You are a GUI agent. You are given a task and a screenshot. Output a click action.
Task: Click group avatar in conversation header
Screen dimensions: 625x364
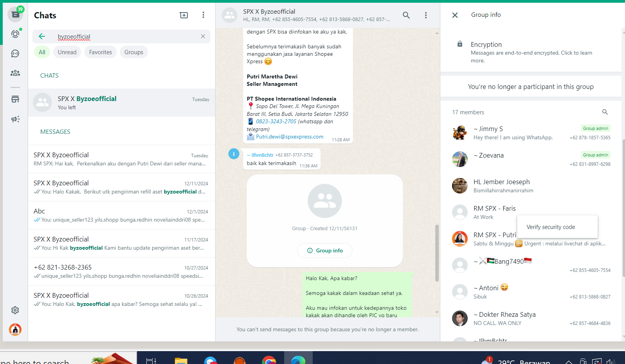coord(230,15)
